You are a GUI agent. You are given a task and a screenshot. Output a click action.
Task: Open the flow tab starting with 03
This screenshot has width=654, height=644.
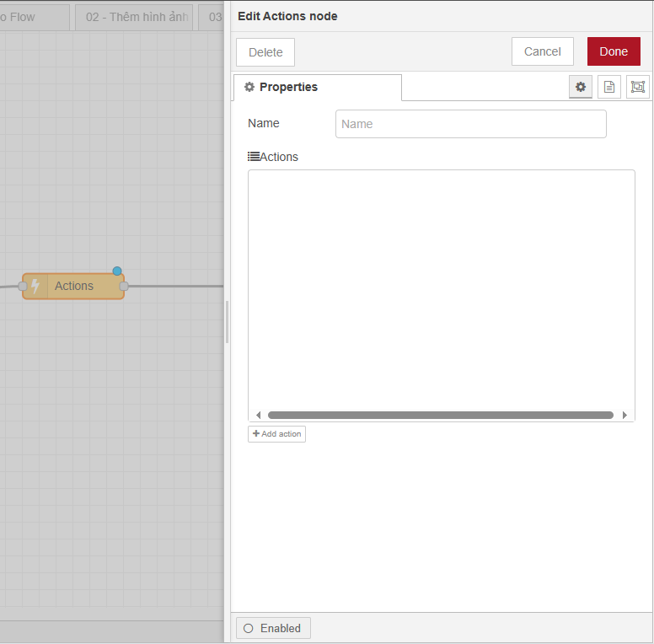(x=212, y=17)
